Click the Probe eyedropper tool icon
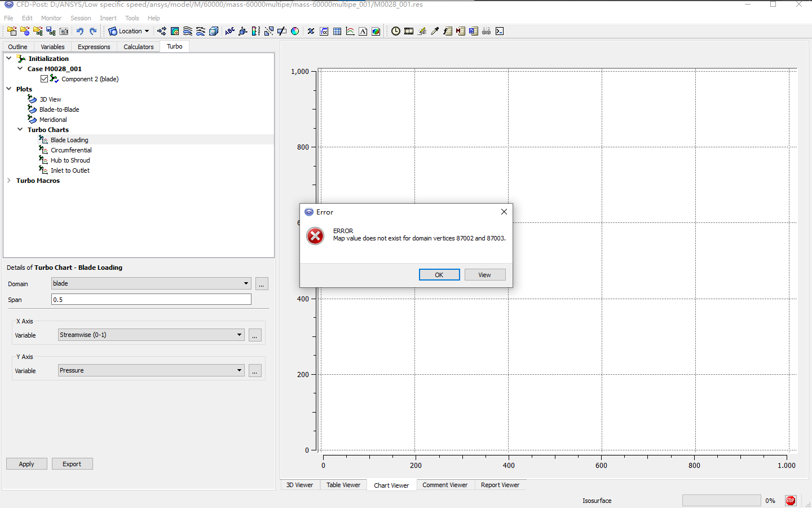This screenshot has width=812, height=508. 435,31
